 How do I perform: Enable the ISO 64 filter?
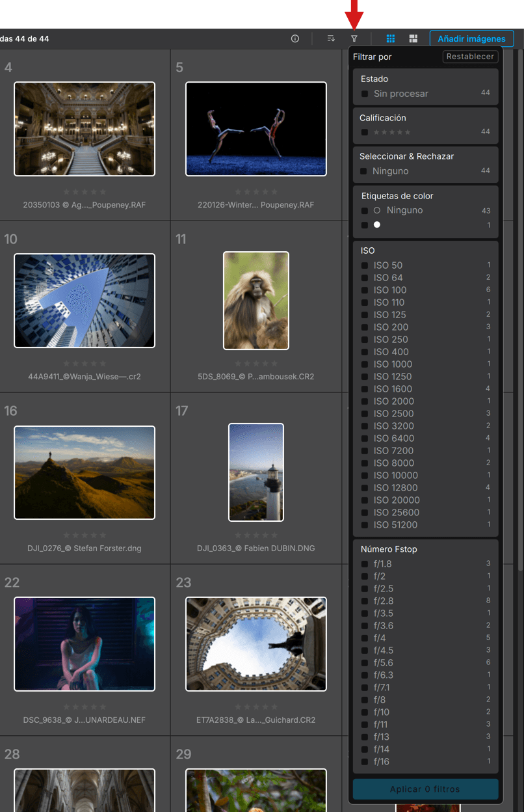click(365, 278)
